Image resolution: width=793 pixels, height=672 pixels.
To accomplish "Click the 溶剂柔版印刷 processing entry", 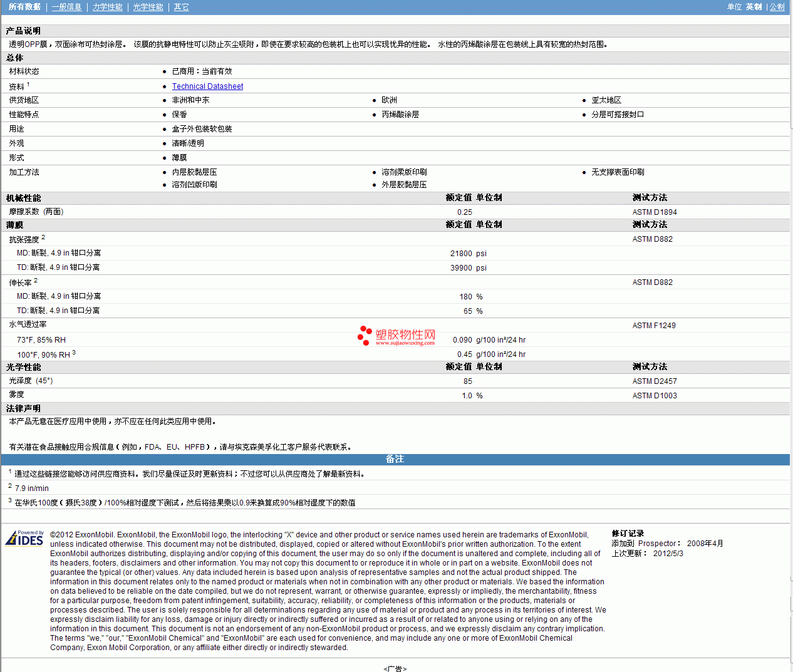I will (x=404, y=172).
